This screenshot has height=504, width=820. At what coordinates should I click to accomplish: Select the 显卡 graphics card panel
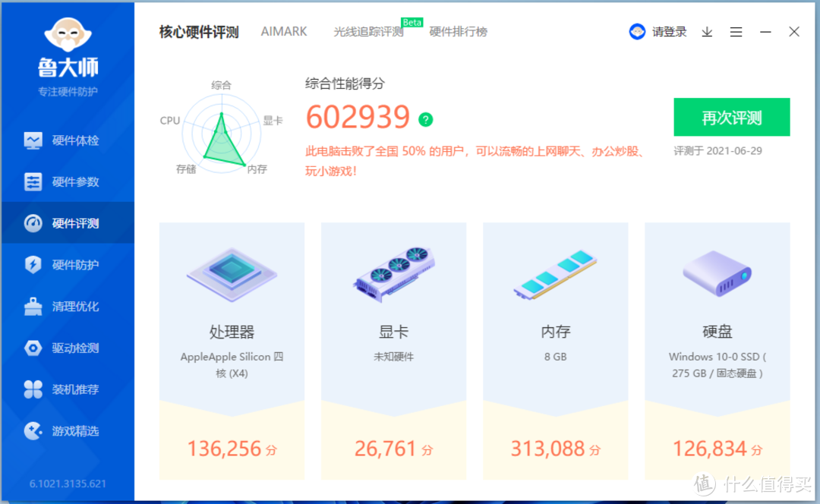point(393,351)
